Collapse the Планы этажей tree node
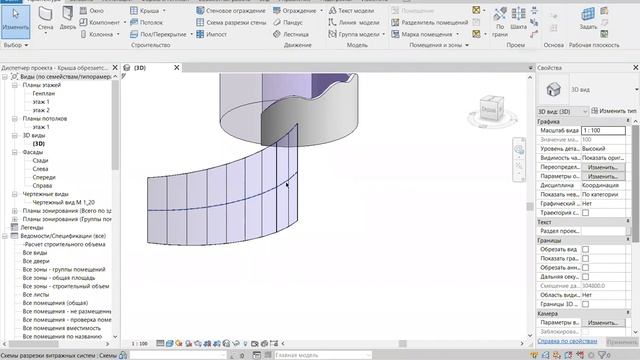640x360 pixels. pyautogui.click(x=15, y=85)
